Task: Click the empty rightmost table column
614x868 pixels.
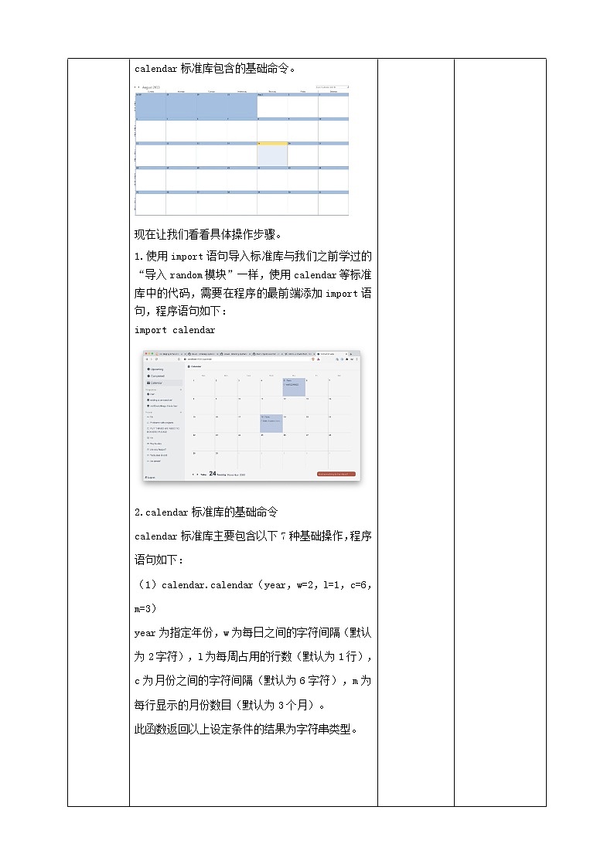Action: click(x=500, y=433)
